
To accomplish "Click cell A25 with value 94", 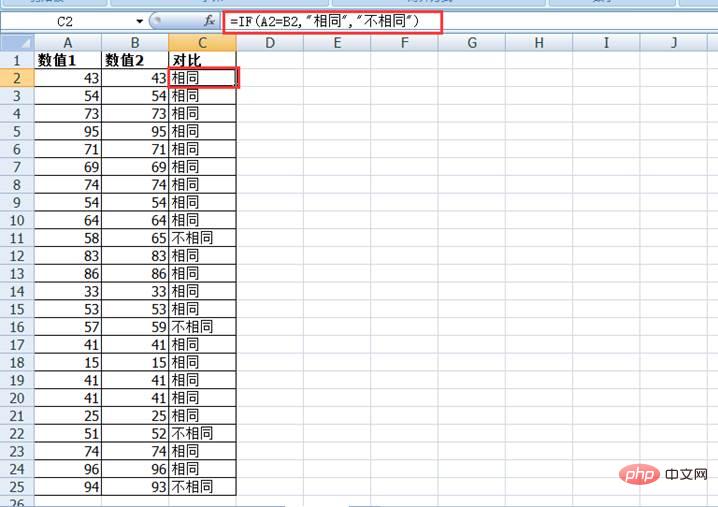I will click(x=68, y=487).
